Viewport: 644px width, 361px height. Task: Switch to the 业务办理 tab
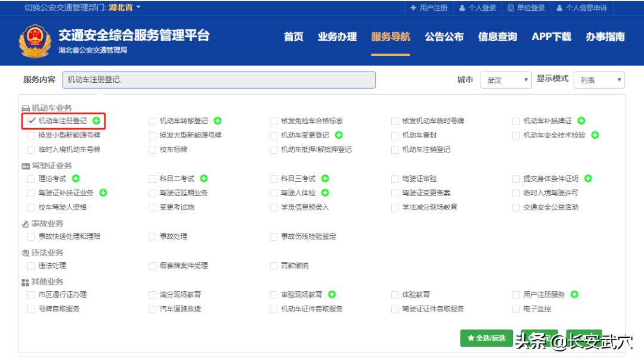338,37
